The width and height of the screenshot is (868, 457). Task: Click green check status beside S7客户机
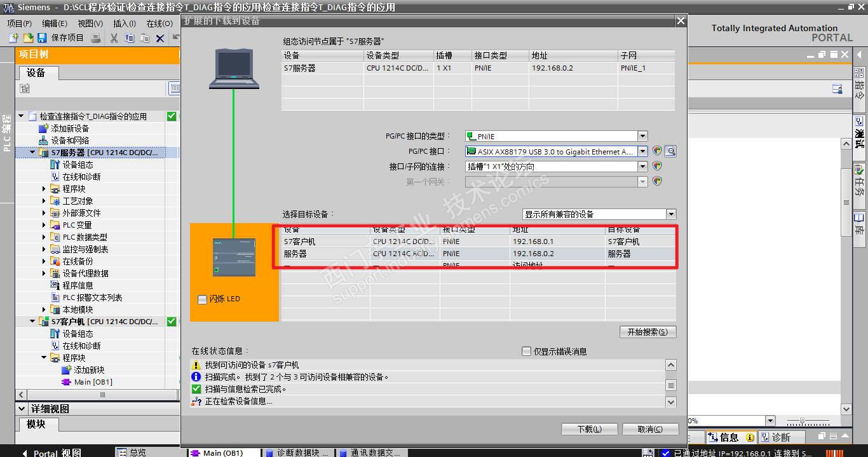point(171,322)
